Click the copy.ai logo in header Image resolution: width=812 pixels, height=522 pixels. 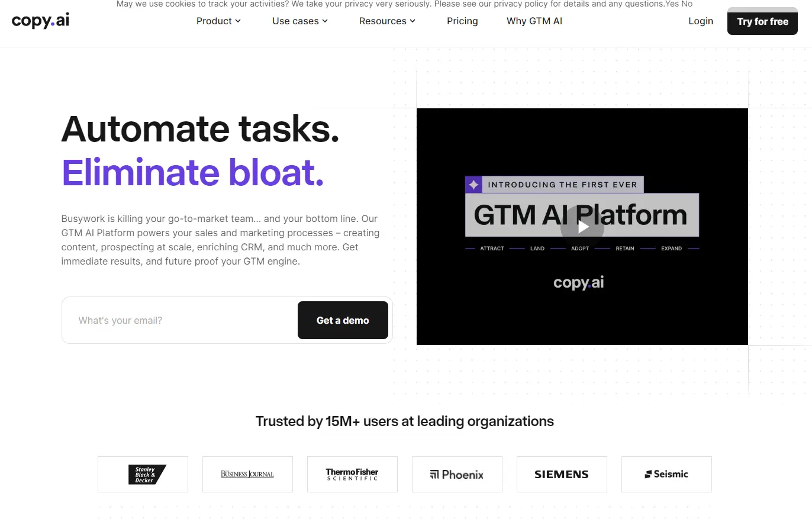coord(40,21)
